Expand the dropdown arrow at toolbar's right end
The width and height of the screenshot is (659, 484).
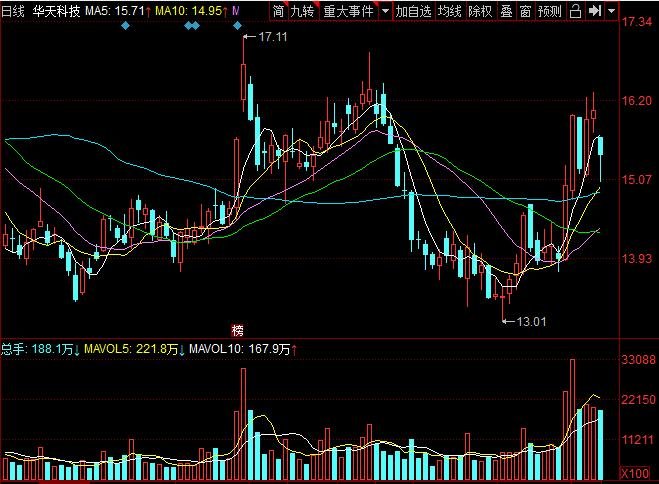tap(612, 11)
